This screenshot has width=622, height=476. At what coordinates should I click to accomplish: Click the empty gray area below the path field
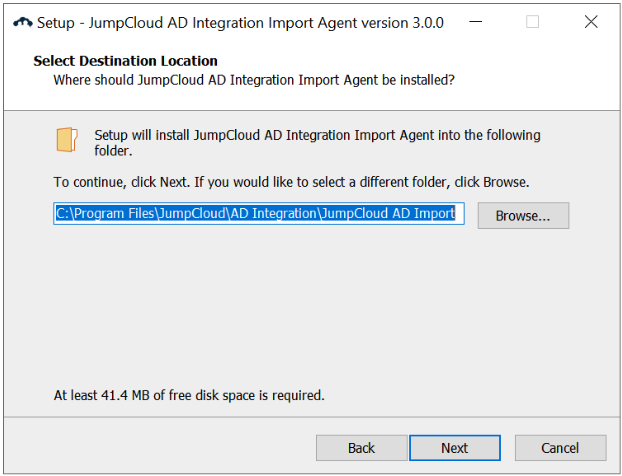[300, 310]
